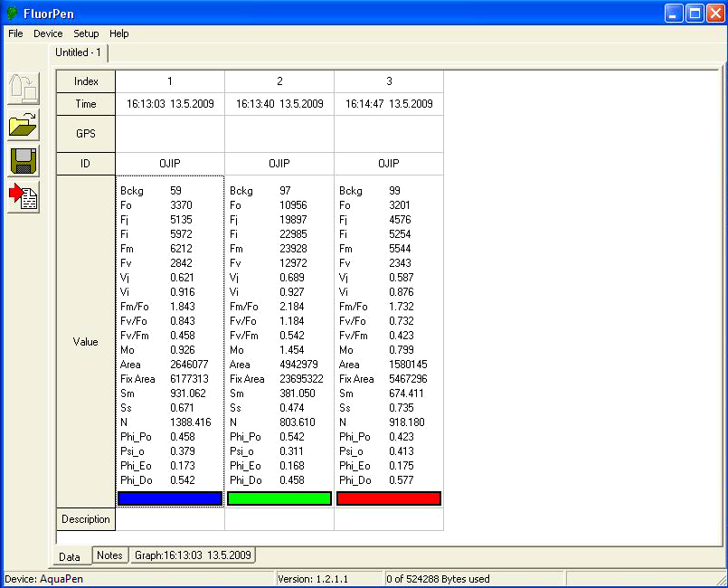This screenshot has width=728, height=588.
Task: Save data with the floppy disk icon
Action: click(x=24, y=161)
